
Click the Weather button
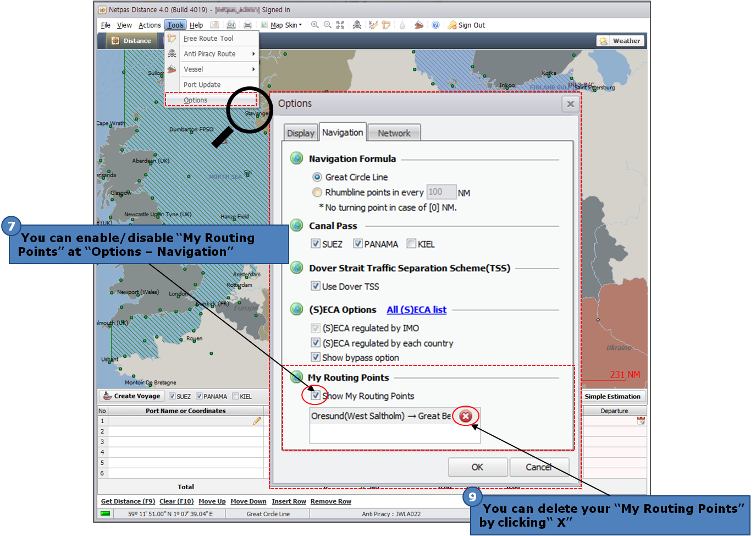point(620,41)
